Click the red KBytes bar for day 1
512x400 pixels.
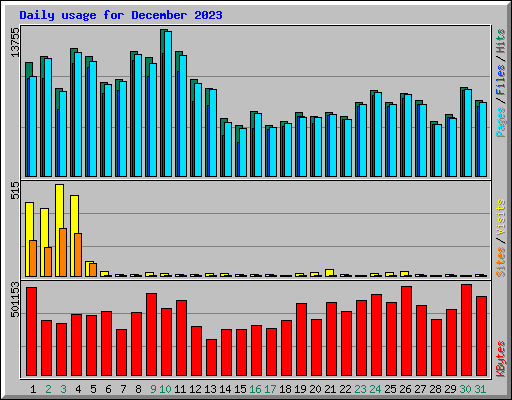point(31,332)
